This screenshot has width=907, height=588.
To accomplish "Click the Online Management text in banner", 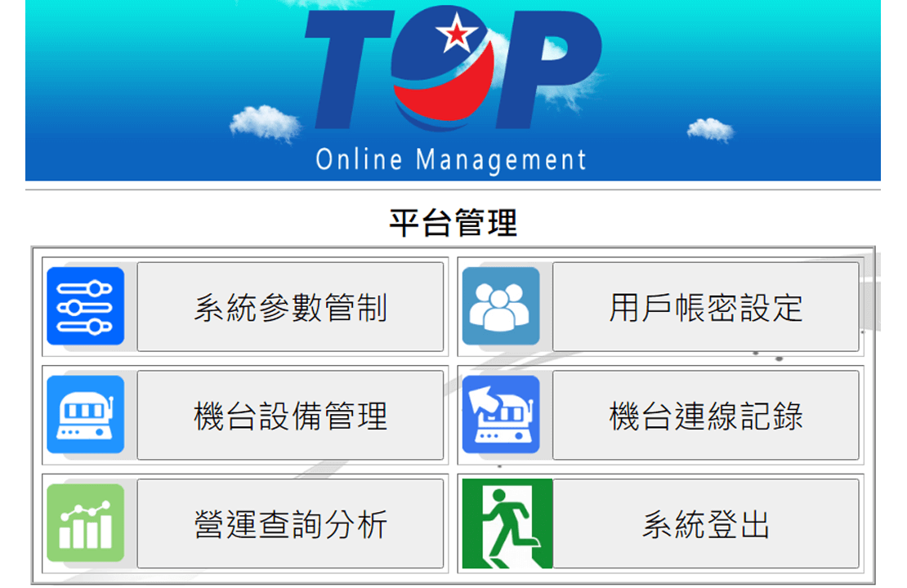I will pos(451,160).
